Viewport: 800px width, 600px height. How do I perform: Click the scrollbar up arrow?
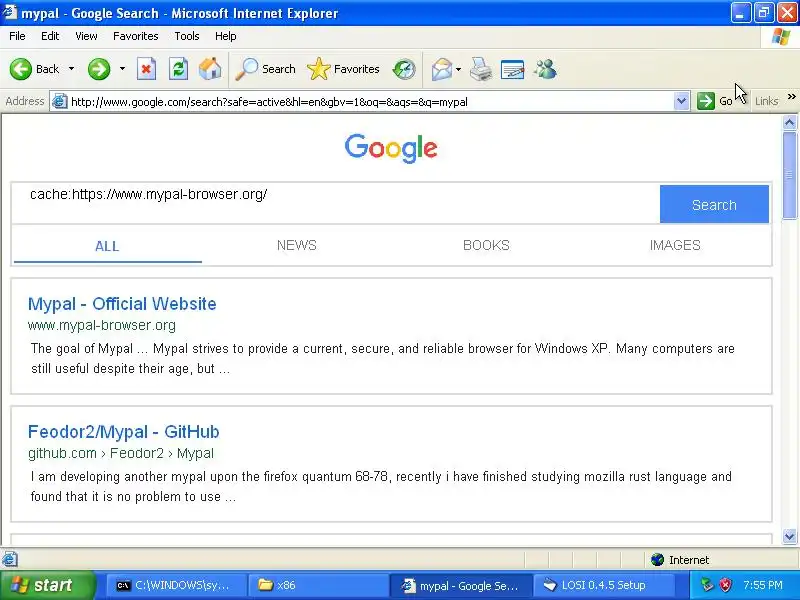[789, 122]
